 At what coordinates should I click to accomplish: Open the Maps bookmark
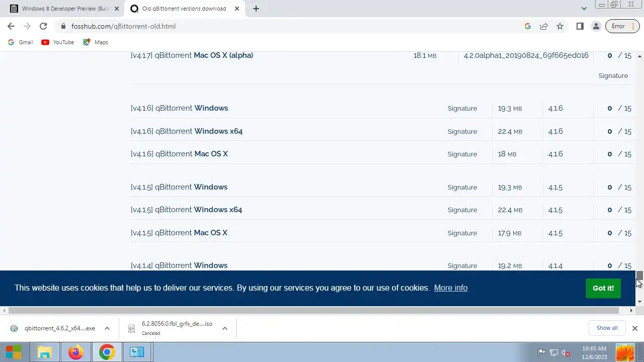96,42
